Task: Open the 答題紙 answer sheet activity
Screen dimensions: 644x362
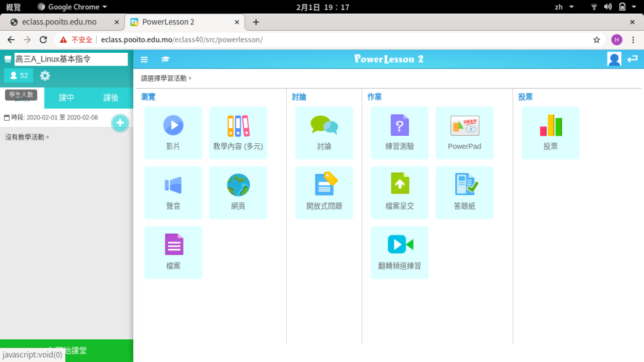Action: click(x=464, y=192)
